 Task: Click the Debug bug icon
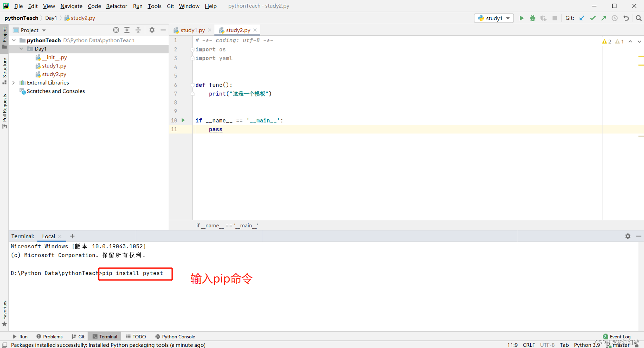point(533,18)
